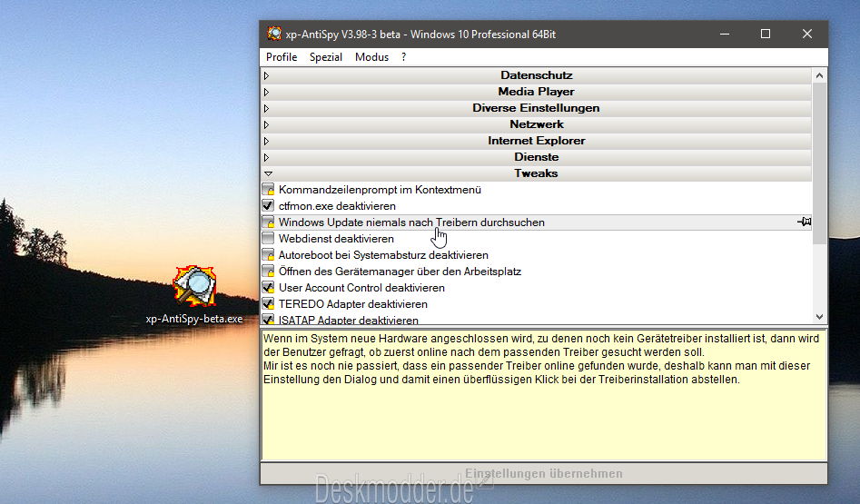Collapse the Tweaks section arrow
The image size is (860, 504).
click(268, 173)
